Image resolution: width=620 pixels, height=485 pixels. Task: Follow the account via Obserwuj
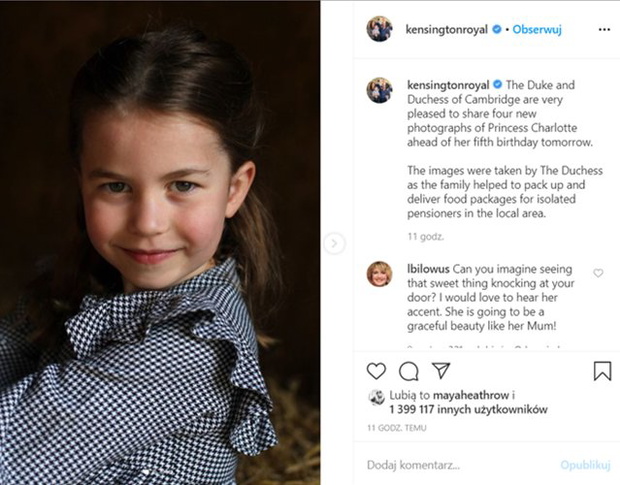coord(538,30)
